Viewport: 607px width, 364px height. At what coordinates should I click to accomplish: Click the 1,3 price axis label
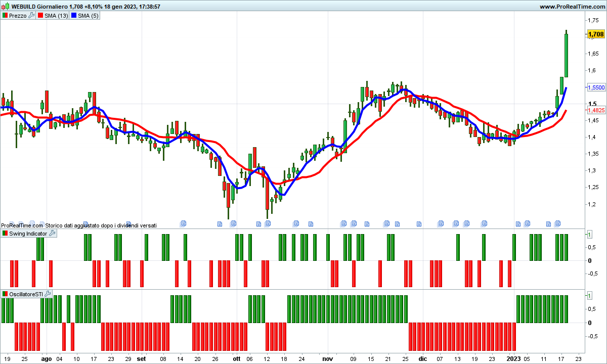591,171
